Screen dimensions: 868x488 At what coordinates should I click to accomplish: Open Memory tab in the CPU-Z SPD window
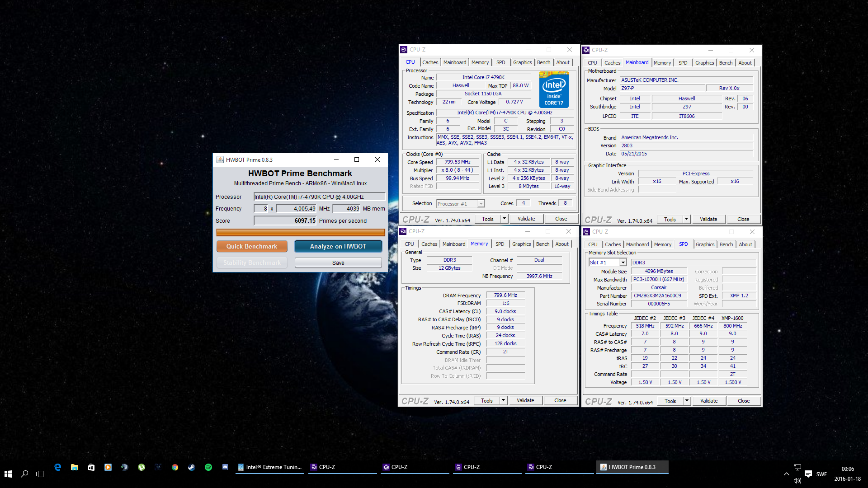663,244
